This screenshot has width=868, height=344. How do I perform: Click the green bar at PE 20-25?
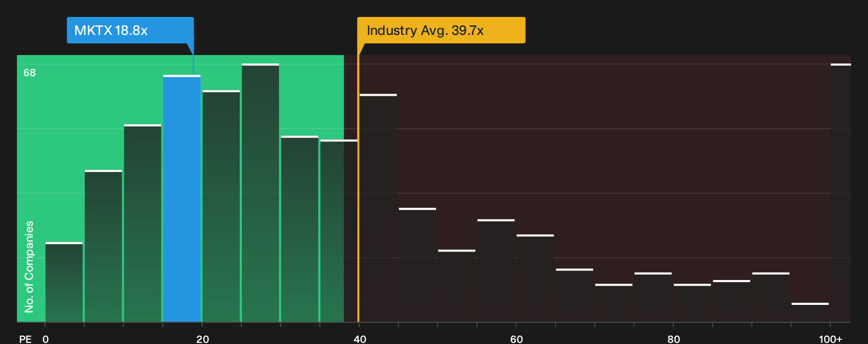pyautogui.click(x=221, y=206)
